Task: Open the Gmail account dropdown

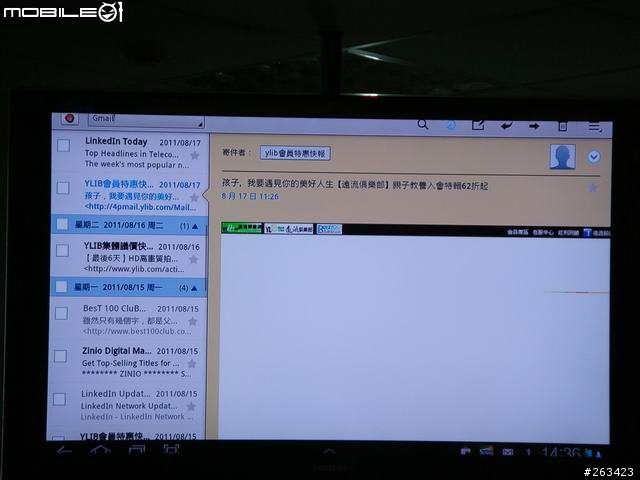Action: click(146, 120)
